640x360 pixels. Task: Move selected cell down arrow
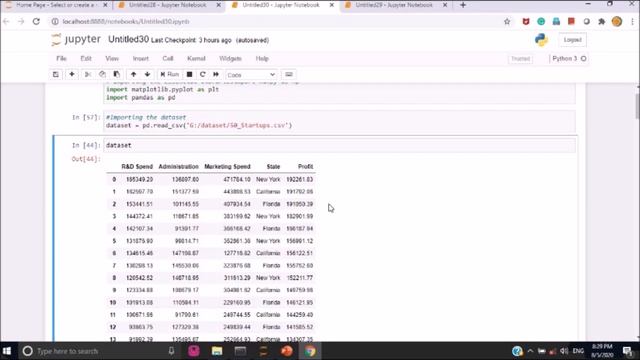(x=147, y=75)
